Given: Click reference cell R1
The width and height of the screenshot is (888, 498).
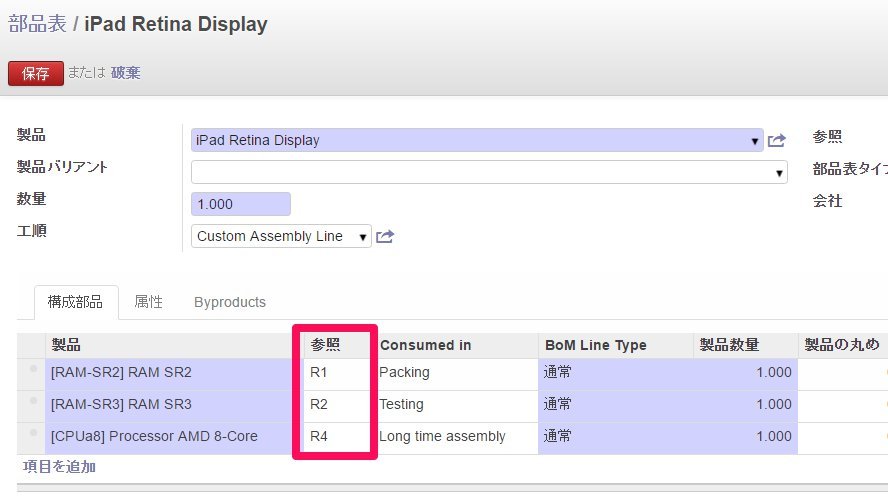Looking at the screenshot, I should click(338, 373).
